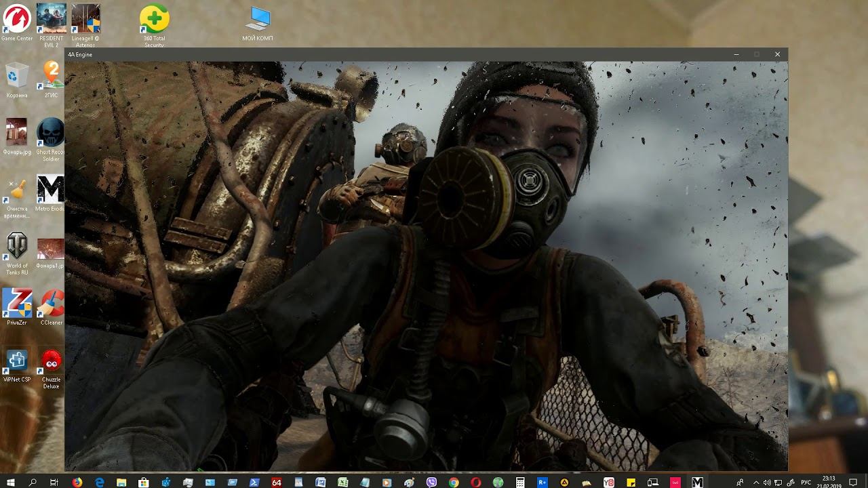Launch Word from the taskbar

(321, 482)
